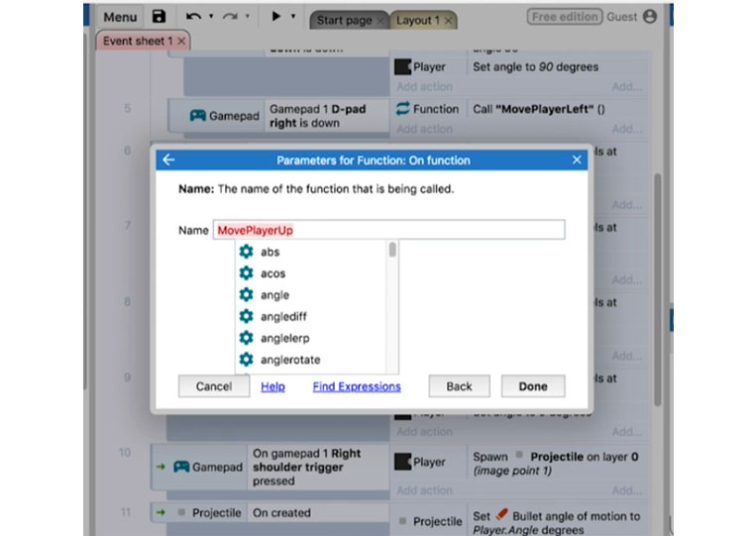Switch to the Start page tab
The height and width of the screenshot is (536, 756).
coord(344,20)
